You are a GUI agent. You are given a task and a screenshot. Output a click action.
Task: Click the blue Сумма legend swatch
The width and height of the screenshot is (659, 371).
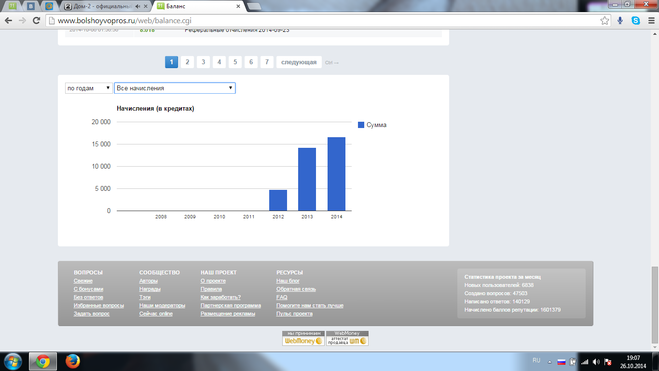point(361,125)
